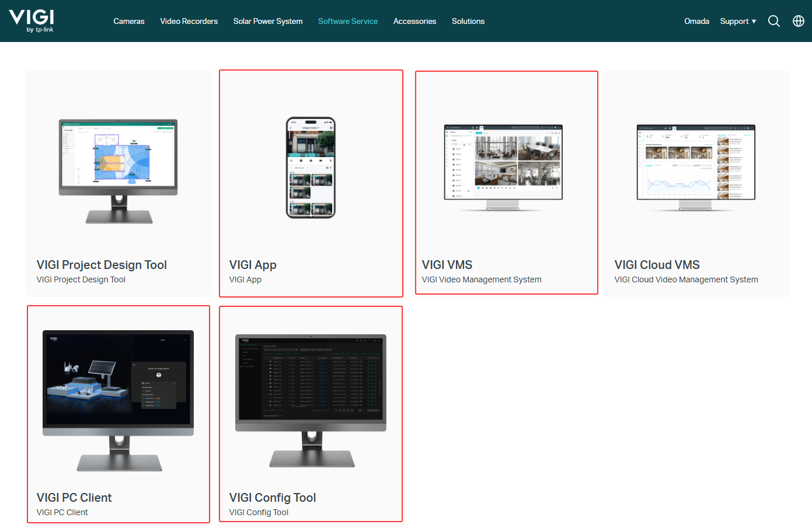Viewport: 812px width, 528px height.
Task: Open the VIGI Cloud VMS title link
Action: (x=657, y=265)
